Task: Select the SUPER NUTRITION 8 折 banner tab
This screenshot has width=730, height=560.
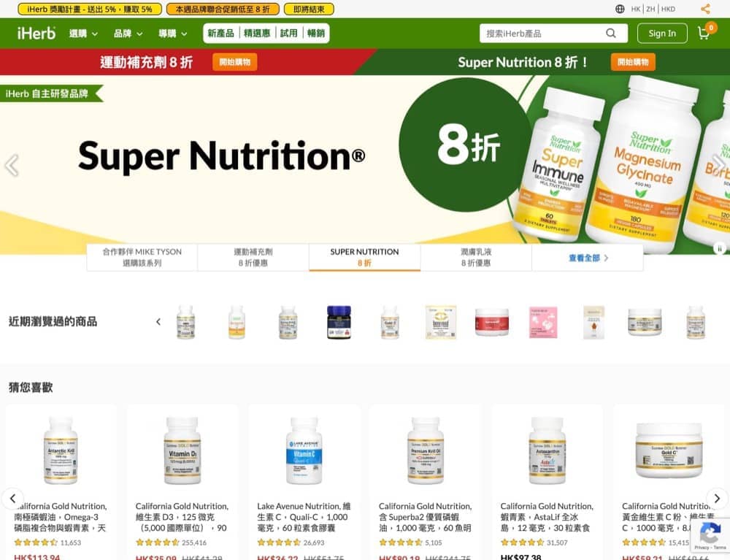Action: pos(364,258)
